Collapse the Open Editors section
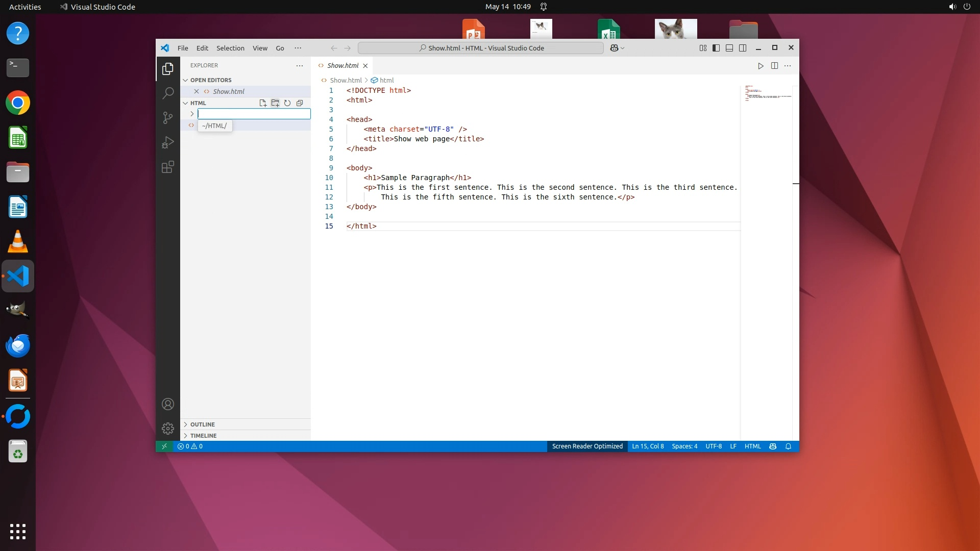The width and height of the screenshot is (980, 551). (x=210, y=80)
